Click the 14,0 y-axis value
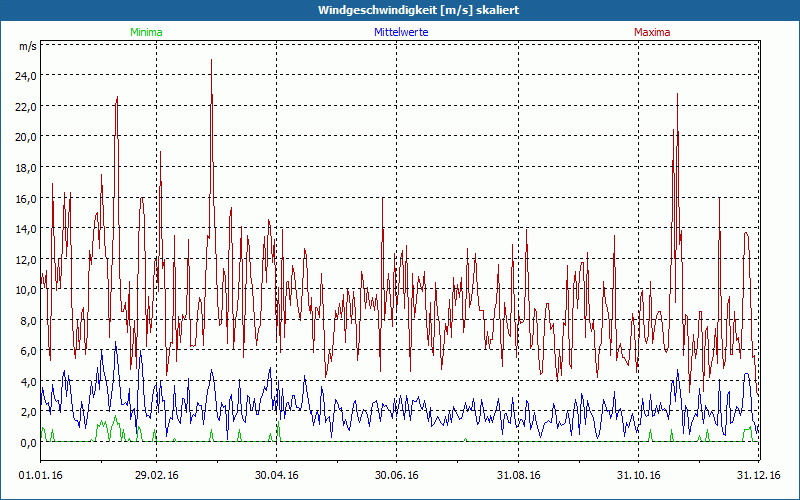 pos(26,229)
